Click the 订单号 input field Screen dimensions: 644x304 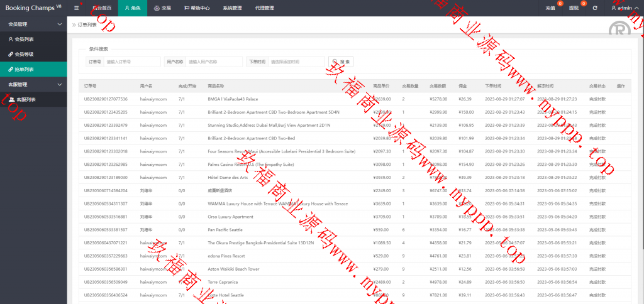[x=131, y=62]
